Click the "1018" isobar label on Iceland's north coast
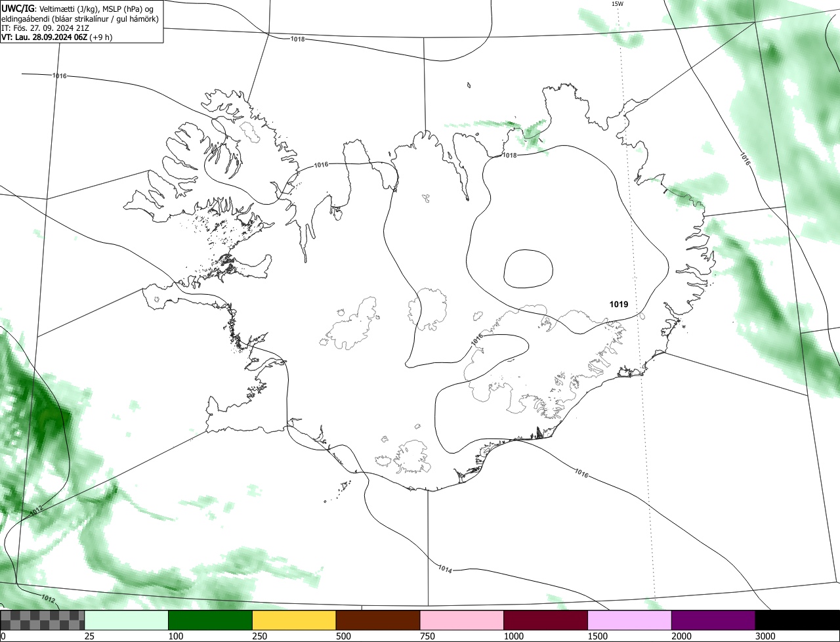Image resolution: width=840 pixels, height=642 pixels. [509, 155]
